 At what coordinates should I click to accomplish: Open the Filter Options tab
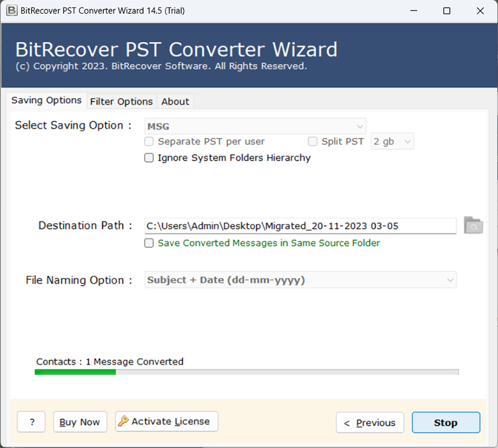pyautogui.click(x=121, y=101)
